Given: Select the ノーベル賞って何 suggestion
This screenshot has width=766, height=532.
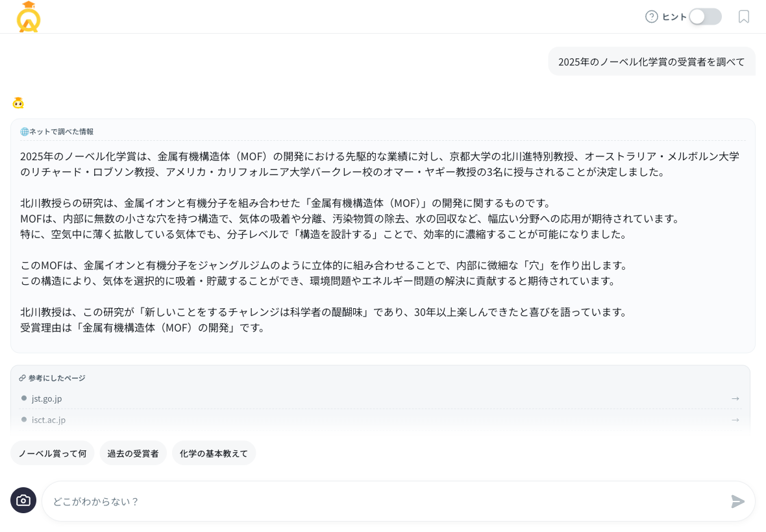Looking at the screenshot, I should pyautogui.click(x=53, y=453).
